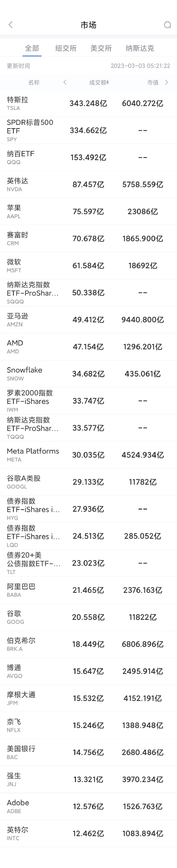Open the 奈飞 NFLX row
The height and width of the screenshot is (868, 177).
pos(88,725)
